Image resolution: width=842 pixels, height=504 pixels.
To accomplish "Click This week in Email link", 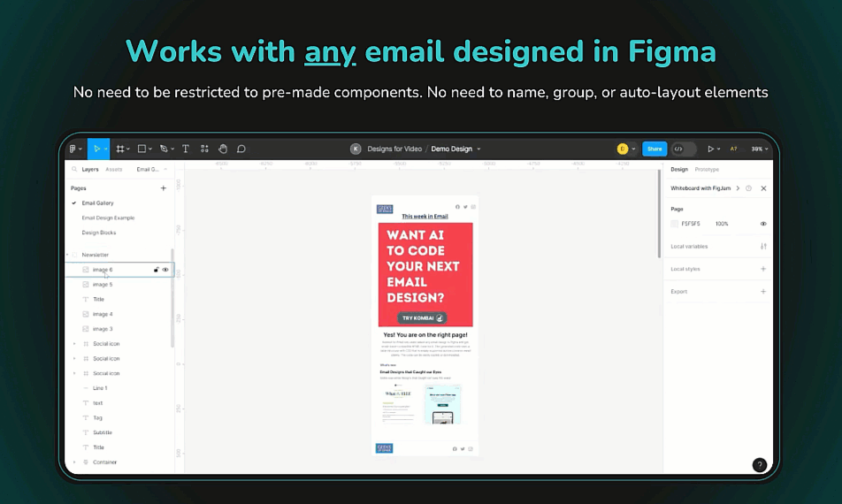I will point(425,217).
